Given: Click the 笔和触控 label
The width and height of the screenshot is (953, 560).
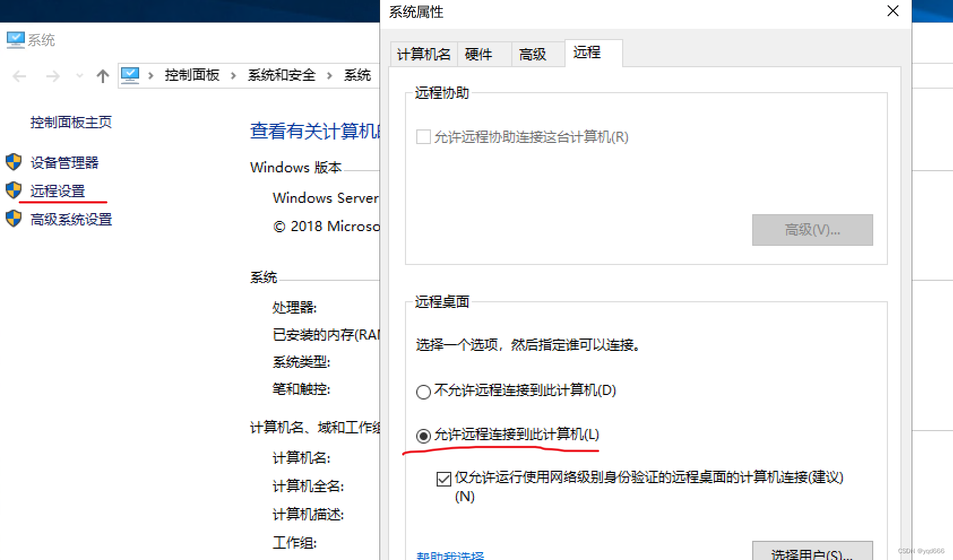Looking at the screenshot, I should [301, 389].
